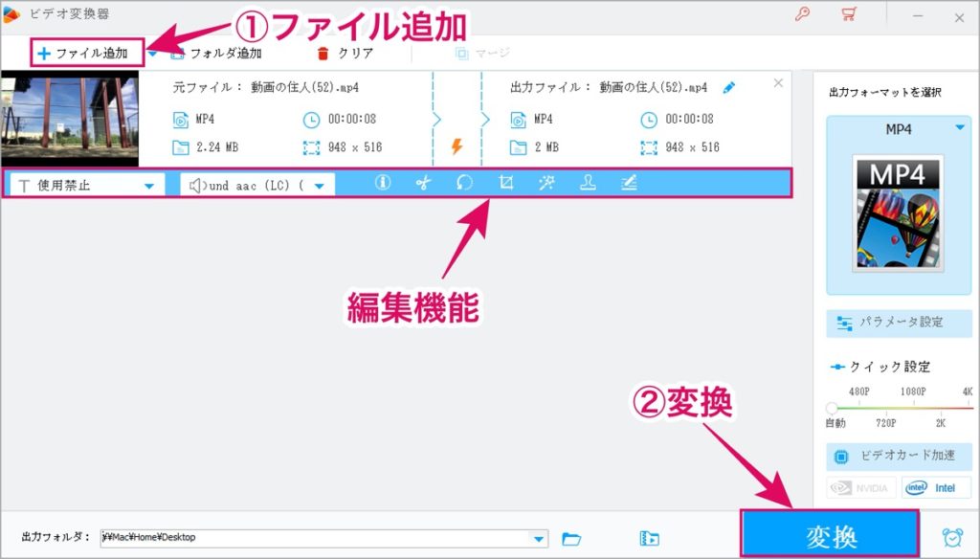980x559 pixels.
Task: Rename output file with pencil icon
Action: pyautogui.click(x=728, y=87)
